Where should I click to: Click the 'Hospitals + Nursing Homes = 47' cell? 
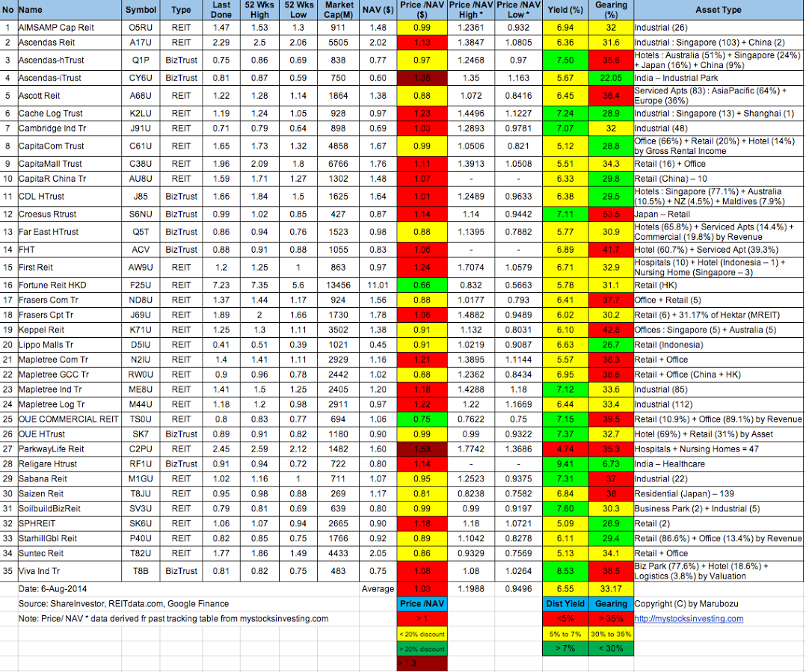[718, 449]
